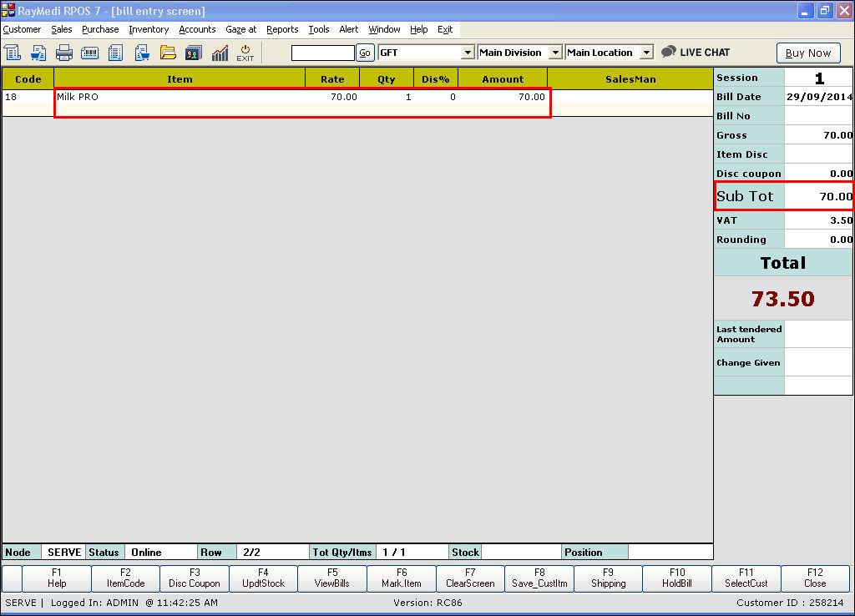This screenshot has width=855, height=616.
Task: Open the Purchase menu
Action: (100, 29)
